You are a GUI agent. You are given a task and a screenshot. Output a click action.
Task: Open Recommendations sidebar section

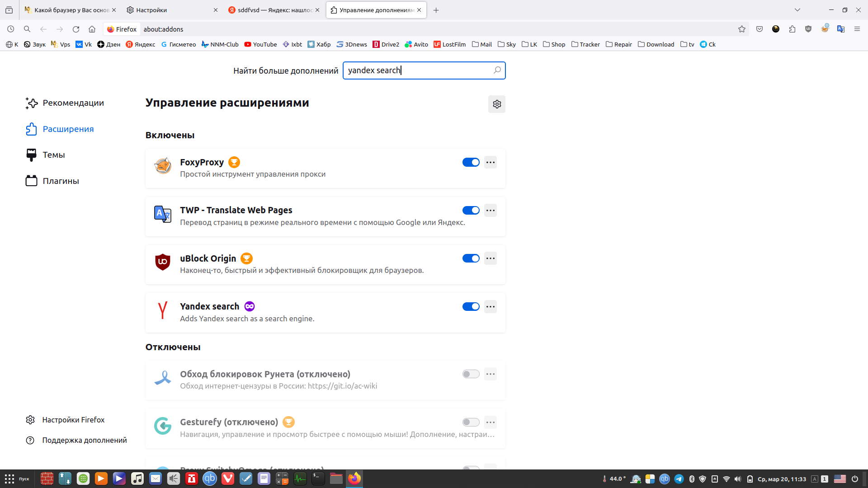pyautogui.click(x=65, y=103)
